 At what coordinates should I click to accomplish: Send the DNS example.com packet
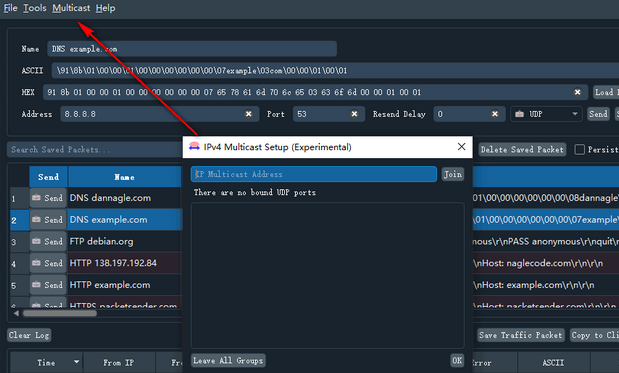click(48, 219)
